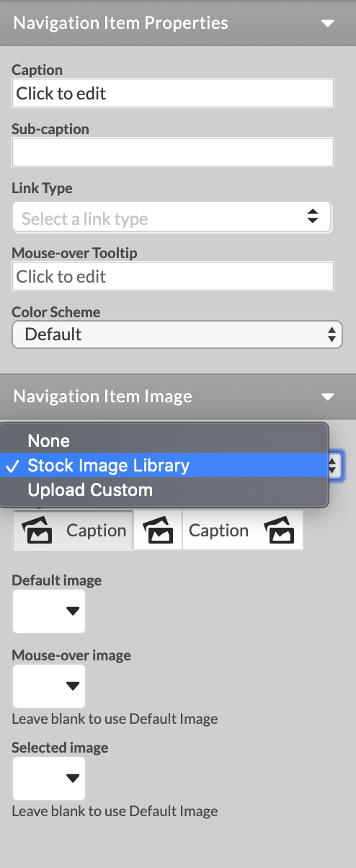Click the Sub-caption text field

pos(173,152)
